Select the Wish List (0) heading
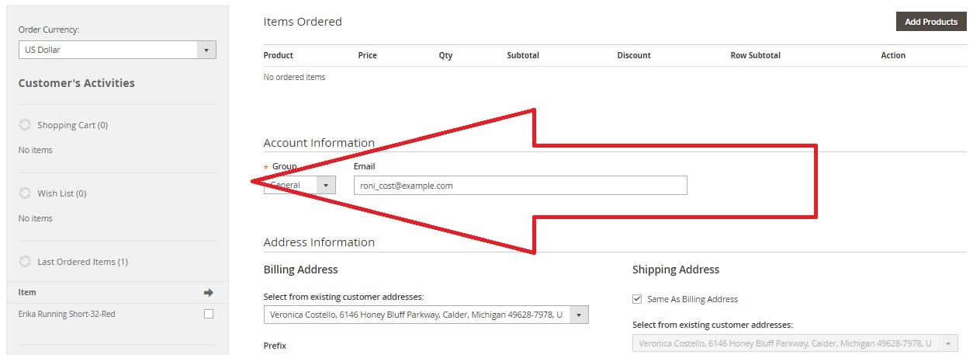The image size is (980, 355). [62, 193]
